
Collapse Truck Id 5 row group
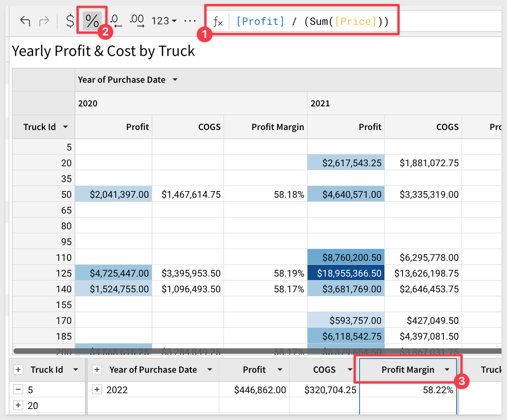18,390
